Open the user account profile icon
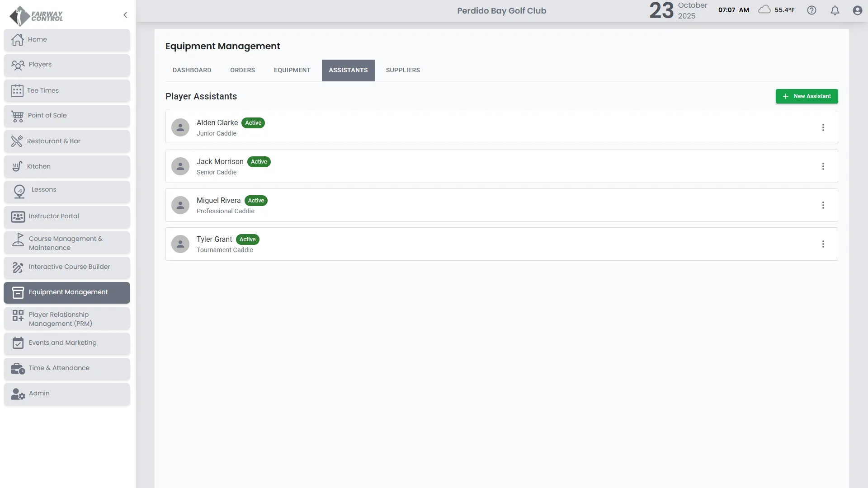This screenshot has width=868, height=488. 857,10
